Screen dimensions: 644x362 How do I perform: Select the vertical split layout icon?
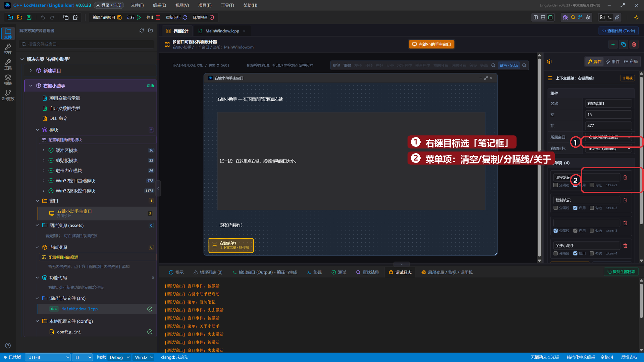tap(536, 17)
